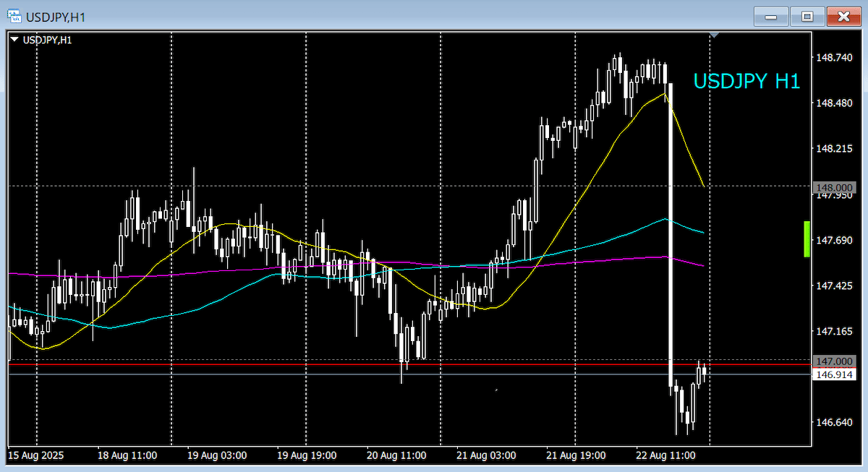
Task: Minimize the USDJPY,H1 chart window
Action: (770, 16)
